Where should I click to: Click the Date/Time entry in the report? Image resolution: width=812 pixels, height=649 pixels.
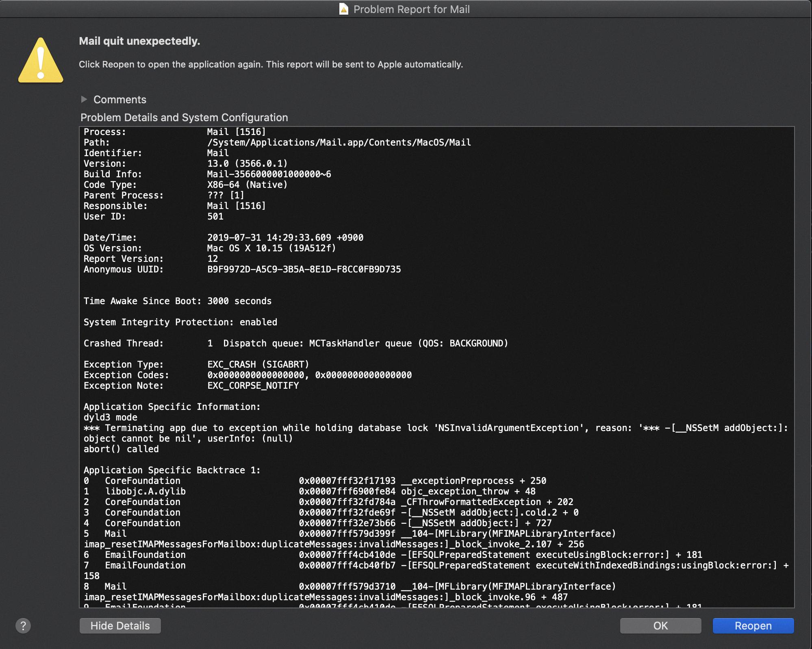(x=285, y=237)
